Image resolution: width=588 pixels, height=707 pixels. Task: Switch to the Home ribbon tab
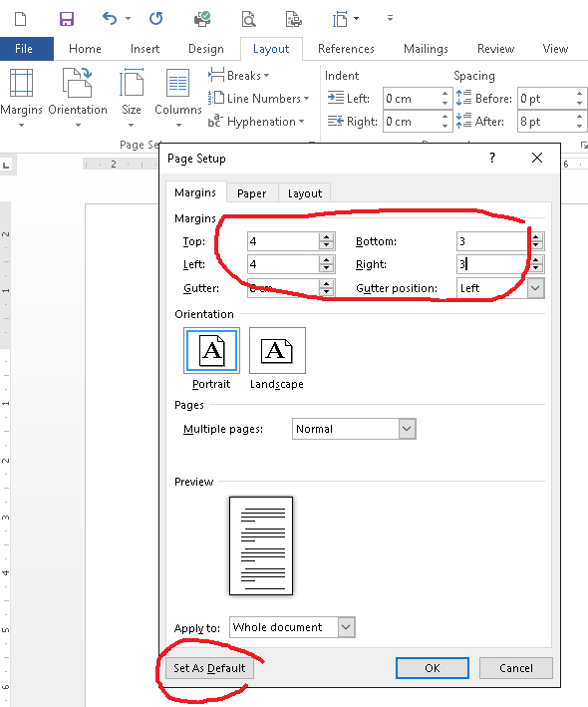(85, 49)
